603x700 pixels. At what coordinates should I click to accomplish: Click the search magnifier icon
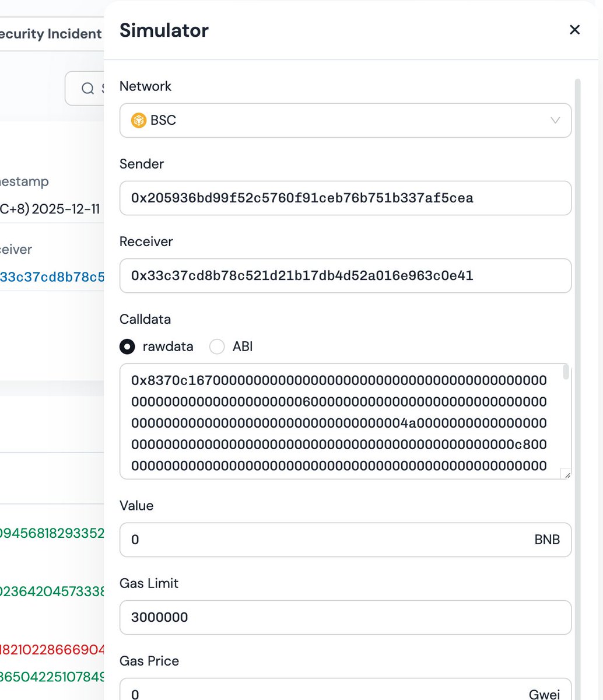click(x=87, y=88)
